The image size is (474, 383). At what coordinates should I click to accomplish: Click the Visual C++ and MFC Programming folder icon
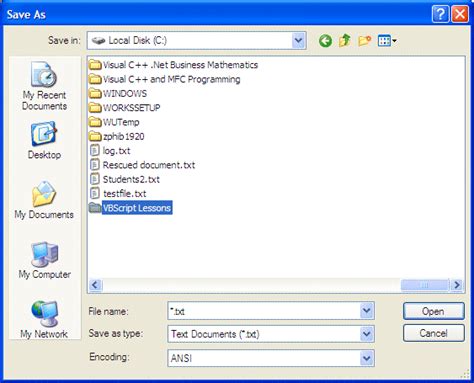coord(95,79)
